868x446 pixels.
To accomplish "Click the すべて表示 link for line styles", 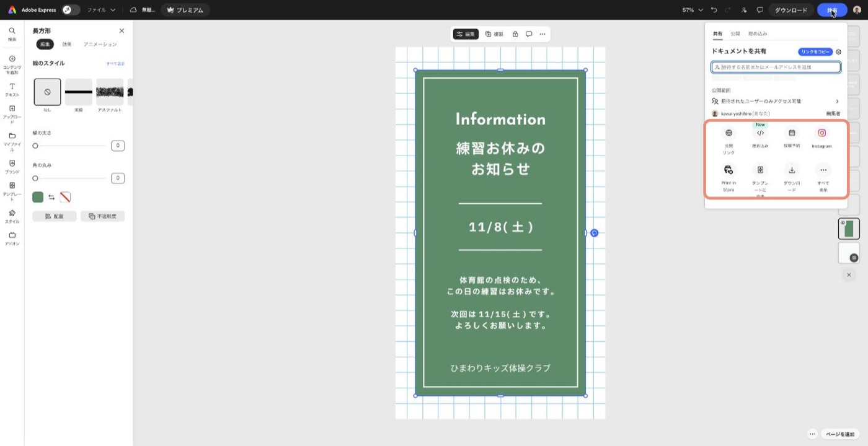I will click(115, 64).
